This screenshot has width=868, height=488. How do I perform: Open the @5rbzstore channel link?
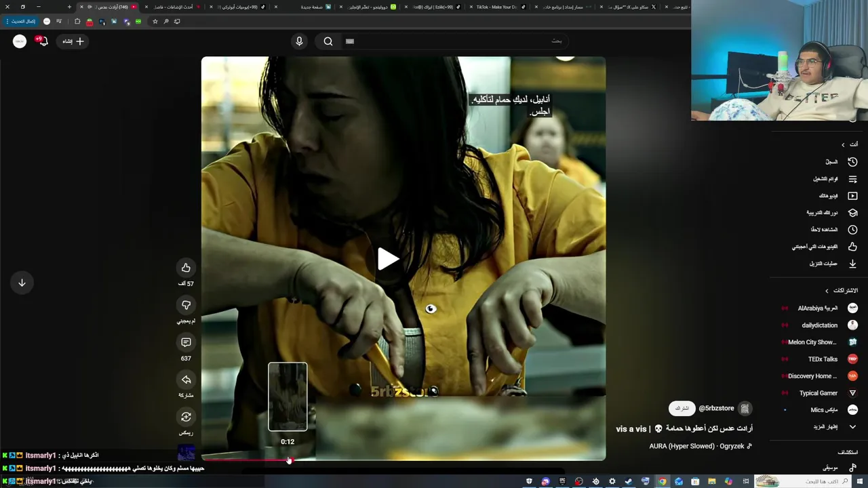click(716, 409)
